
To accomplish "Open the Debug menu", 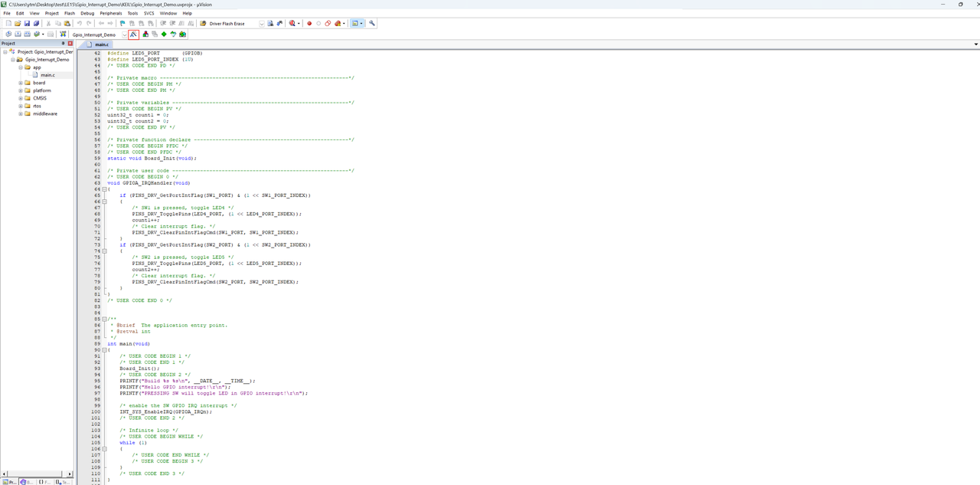I will tap(87, 13).
